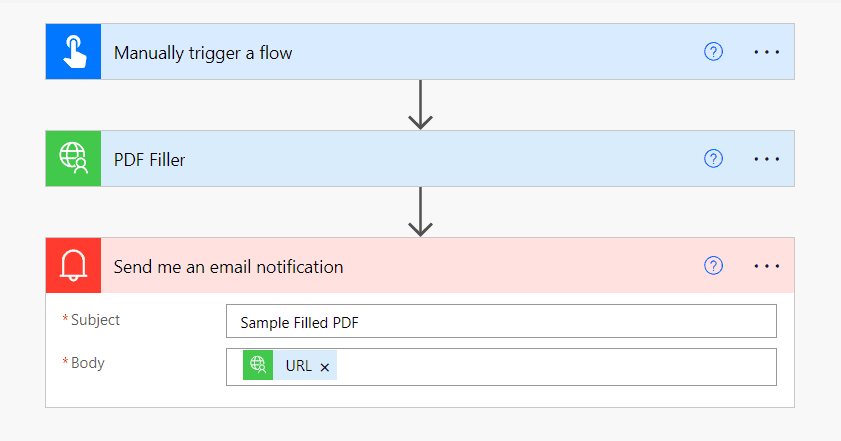This screenshot has width=841, height=441.
Task: Remove the URL token from Body
Action: [325, 367]
